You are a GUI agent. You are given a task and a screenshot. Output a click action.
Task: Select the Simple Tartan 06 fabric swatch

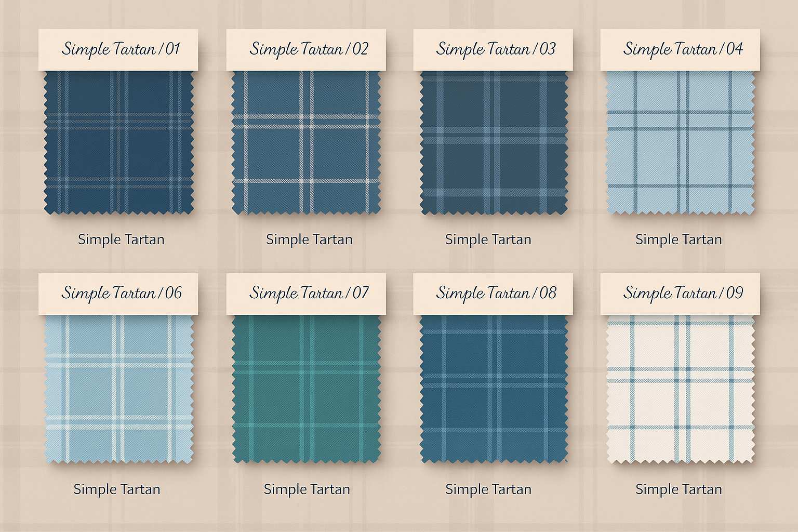[118, 389]
